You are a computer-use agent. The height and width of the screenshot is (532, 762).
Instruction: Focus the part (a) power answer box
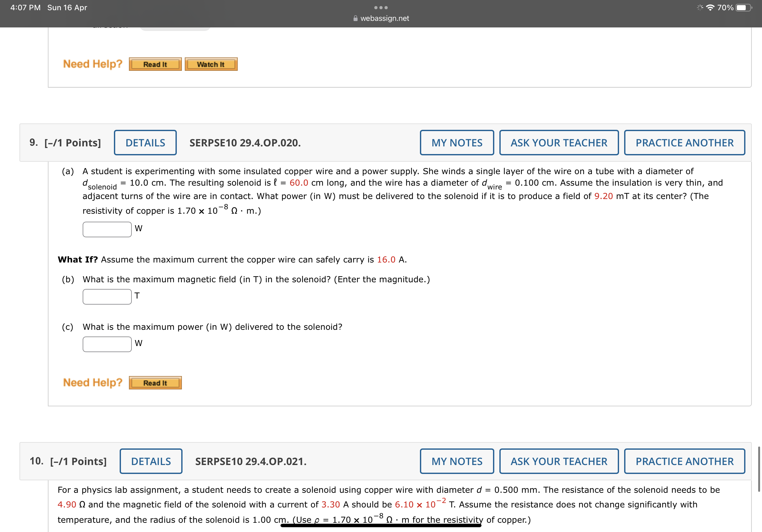coord(107,229)
